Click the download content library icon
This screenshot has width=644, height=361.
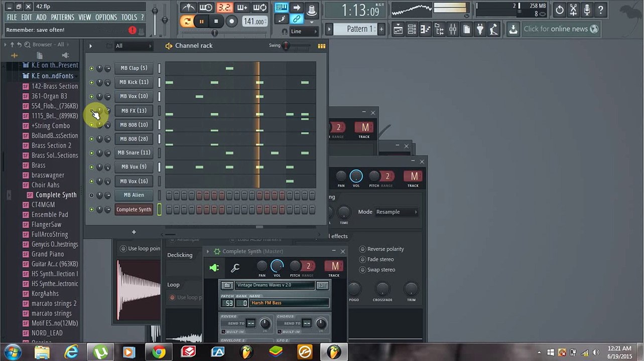pos(513,30)
